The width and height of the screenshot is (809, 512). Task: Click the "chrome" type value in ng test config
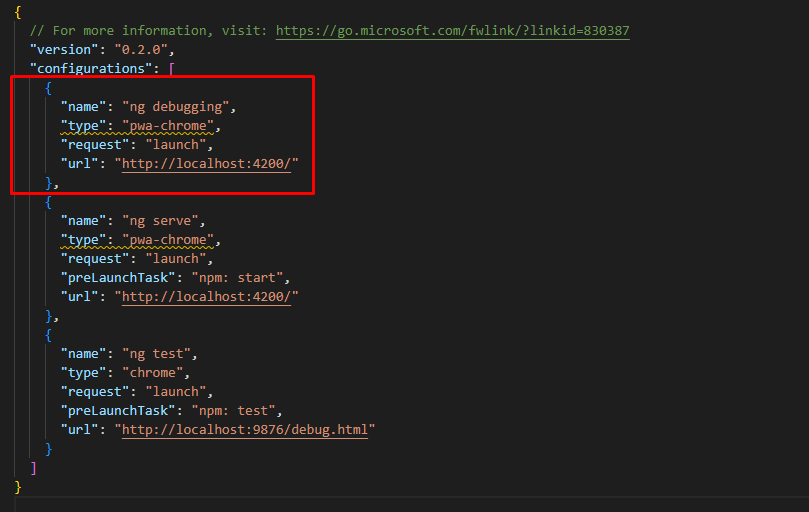[152, 373]
